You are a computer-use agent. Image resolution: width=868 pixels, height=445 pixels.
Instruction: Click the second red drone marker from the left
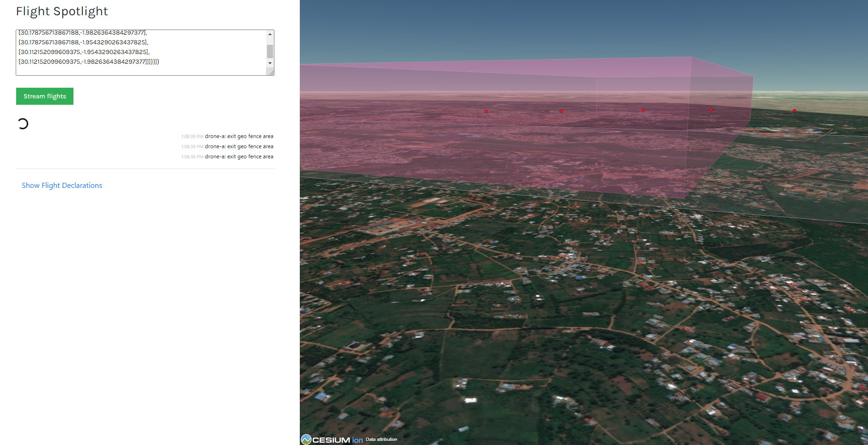[562, 111]
